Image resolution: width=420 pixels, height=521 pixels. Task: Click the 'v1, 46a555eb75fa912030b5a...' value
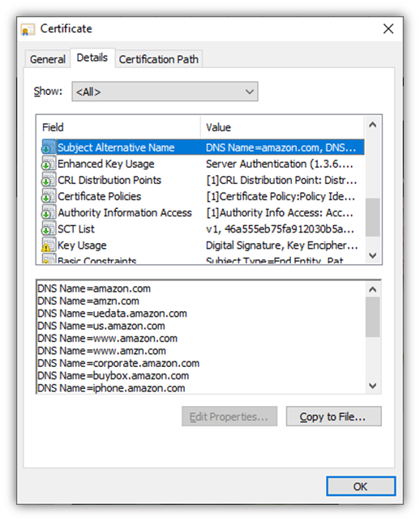[x=280, y=229]
